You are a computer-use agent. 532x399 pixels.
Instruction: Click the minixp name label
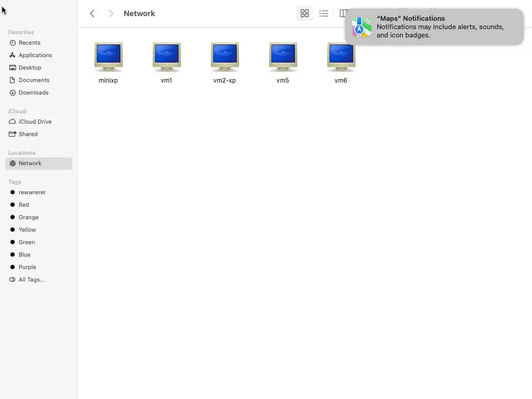tap(108, 81)
